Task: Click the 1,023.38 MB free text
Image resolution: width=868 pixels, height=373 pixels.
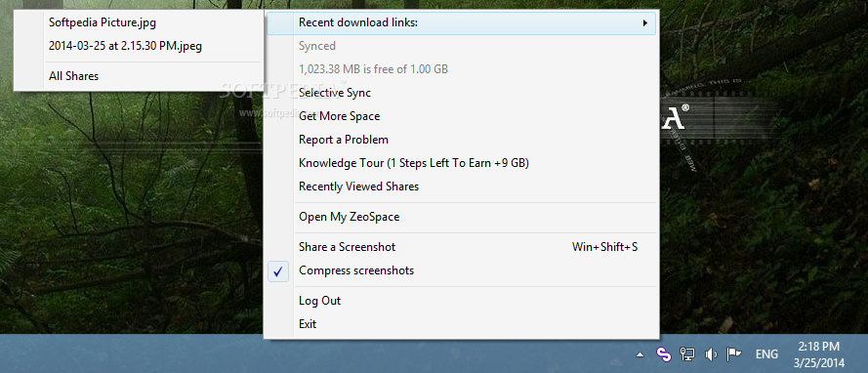Action: [374, 69]
